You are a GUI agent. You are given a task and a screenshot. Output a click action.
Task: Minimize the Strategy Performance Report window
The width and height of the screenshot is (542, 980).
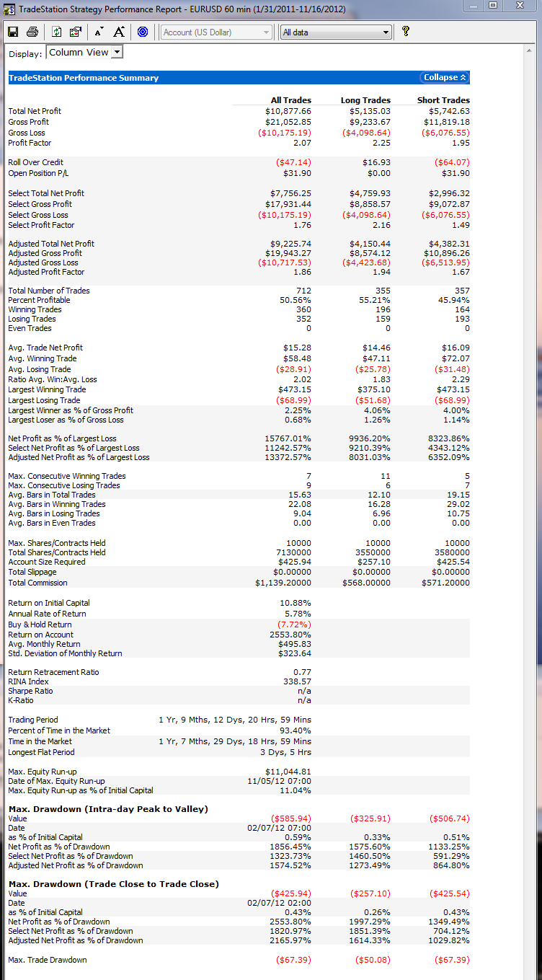click(473, 6)
